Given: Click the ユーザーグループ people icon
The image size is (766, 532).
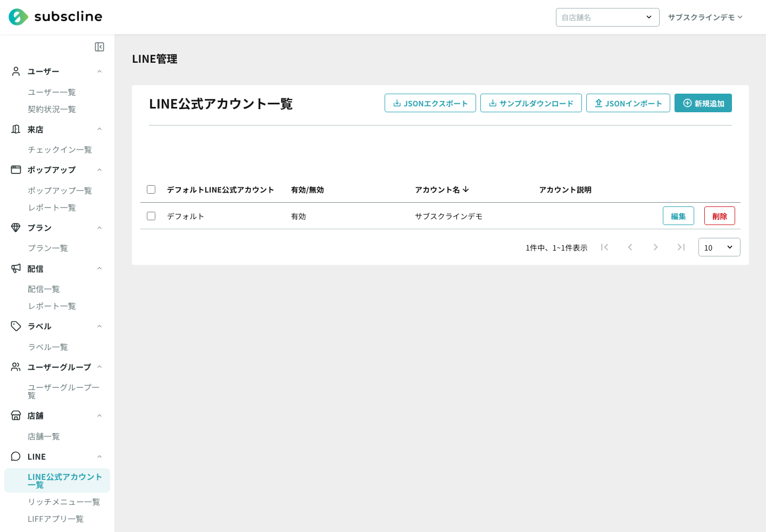Looking at the screenshot, I should point(16,367).
